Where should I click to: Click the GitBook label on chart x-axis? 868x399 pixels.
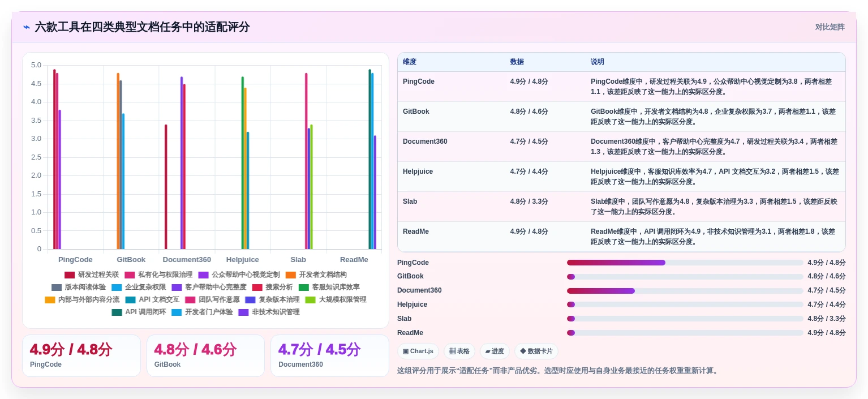(131, 260)
